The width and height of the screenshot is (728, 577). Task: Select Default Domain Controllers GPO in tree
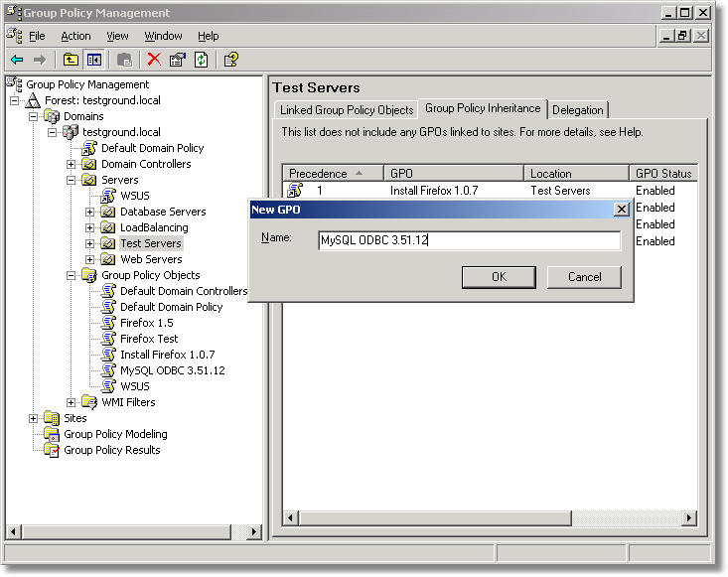[184, 291]
